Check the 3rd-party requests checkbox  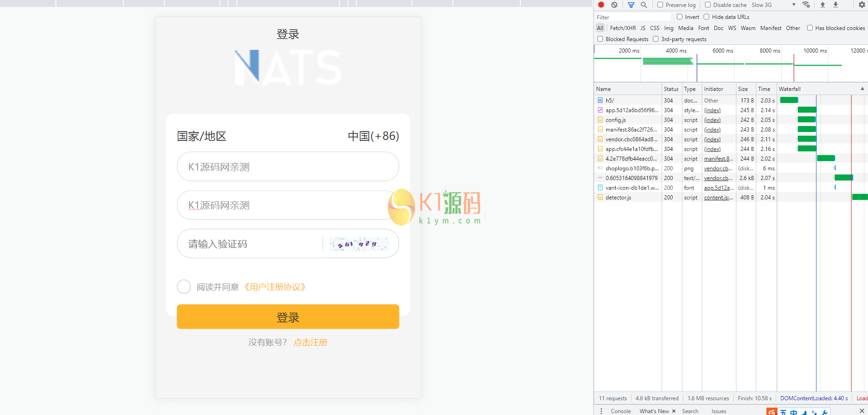(656, 39)
